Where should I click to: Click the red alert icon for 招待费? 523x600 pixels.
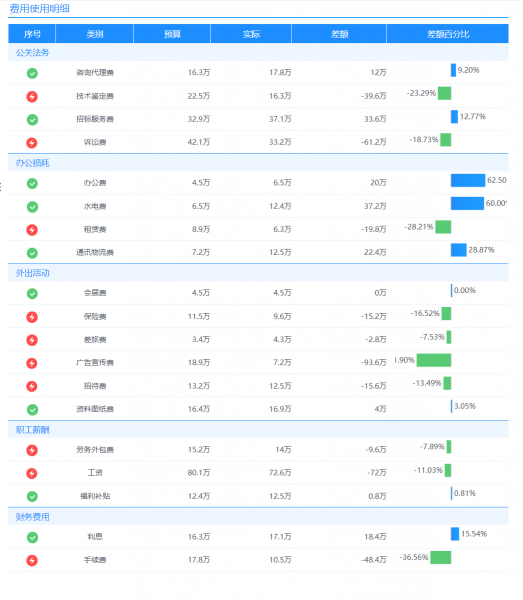coord(32,386)
